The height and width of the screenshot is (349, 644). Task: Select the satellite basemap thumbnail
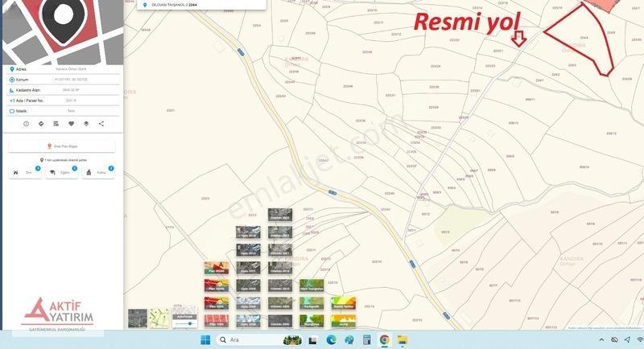click(x=138, y=318)
